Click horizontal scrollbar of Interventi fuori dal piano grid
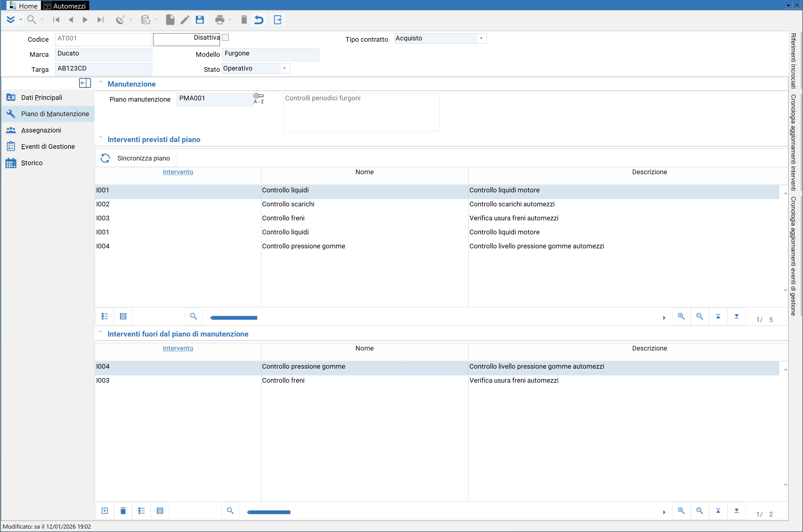Screen dimensions: 803x532 (269, 512)
